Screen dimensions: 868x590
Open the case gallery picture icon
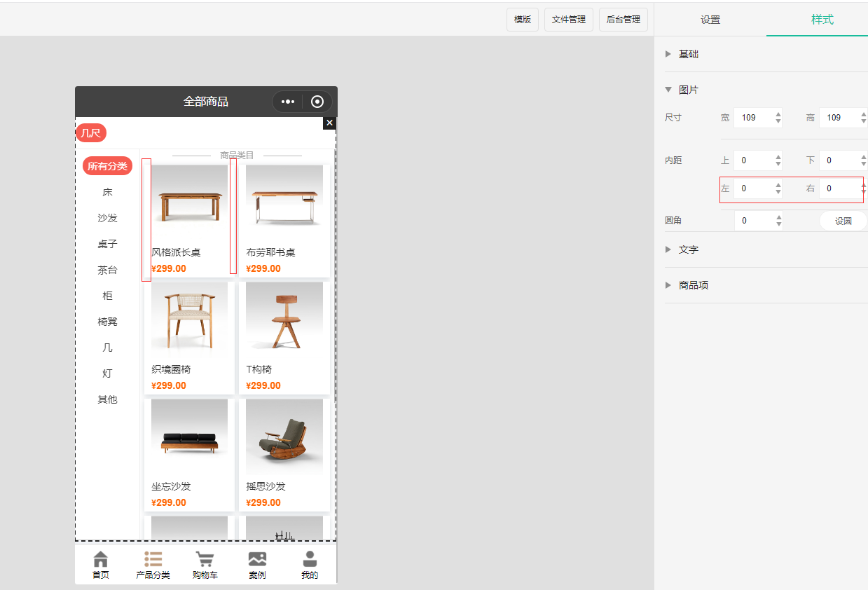tap(257, 559)
